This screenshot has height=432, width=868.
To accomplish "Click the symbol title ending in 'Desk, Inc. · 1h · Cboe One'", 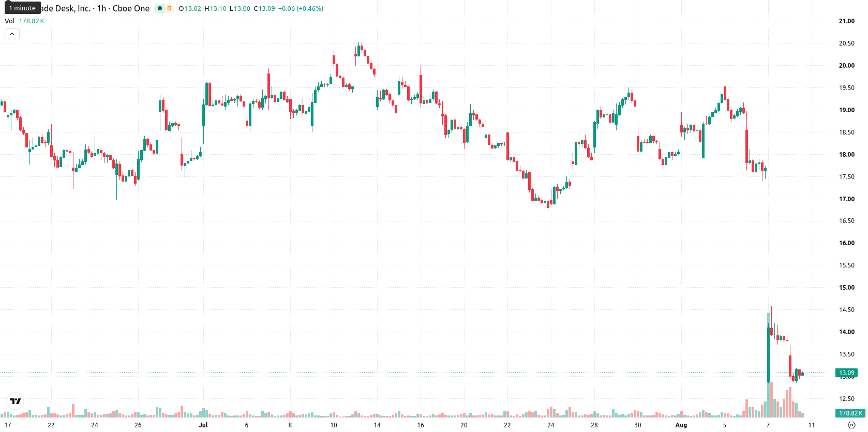I will click(x=95, y=8).
